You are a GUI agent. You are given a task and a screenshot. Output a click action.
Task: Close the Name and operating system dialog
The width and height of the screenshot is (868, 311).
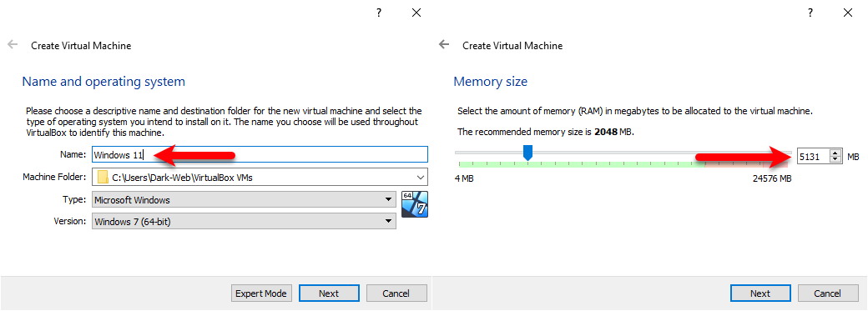(x=416, y=13)
